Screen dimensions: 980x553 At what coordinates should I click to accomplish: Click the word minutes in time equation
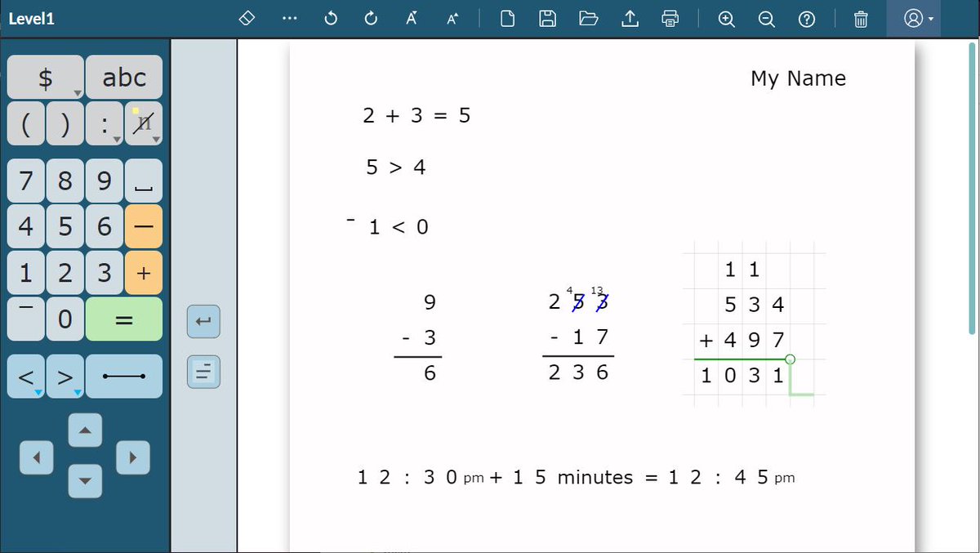point(595,477)
